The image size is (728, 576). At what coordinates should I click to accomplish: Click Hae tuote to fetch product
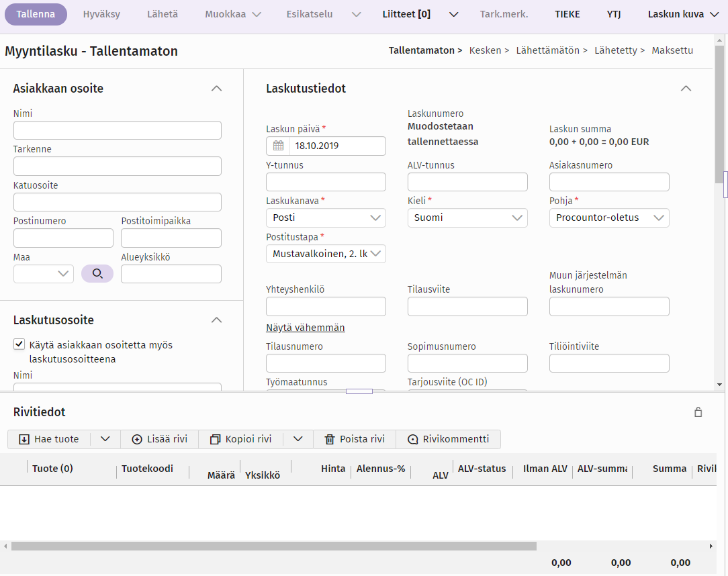click(x=49, y=439)
